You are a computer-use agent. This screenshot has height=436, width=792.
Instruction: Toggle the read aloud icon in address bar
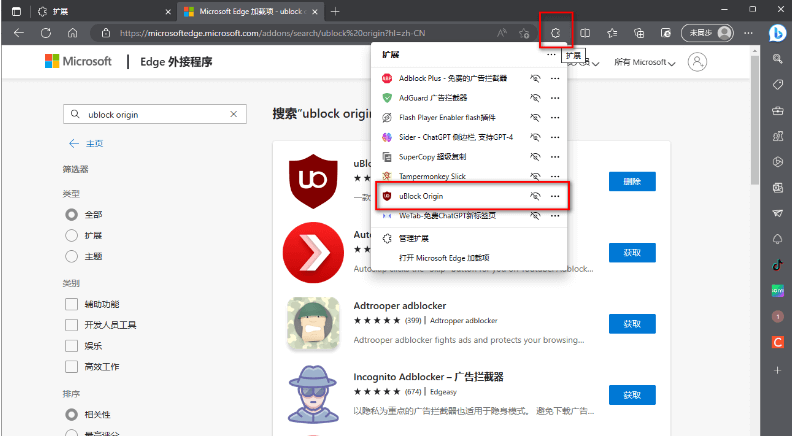[x=502, y=33]
